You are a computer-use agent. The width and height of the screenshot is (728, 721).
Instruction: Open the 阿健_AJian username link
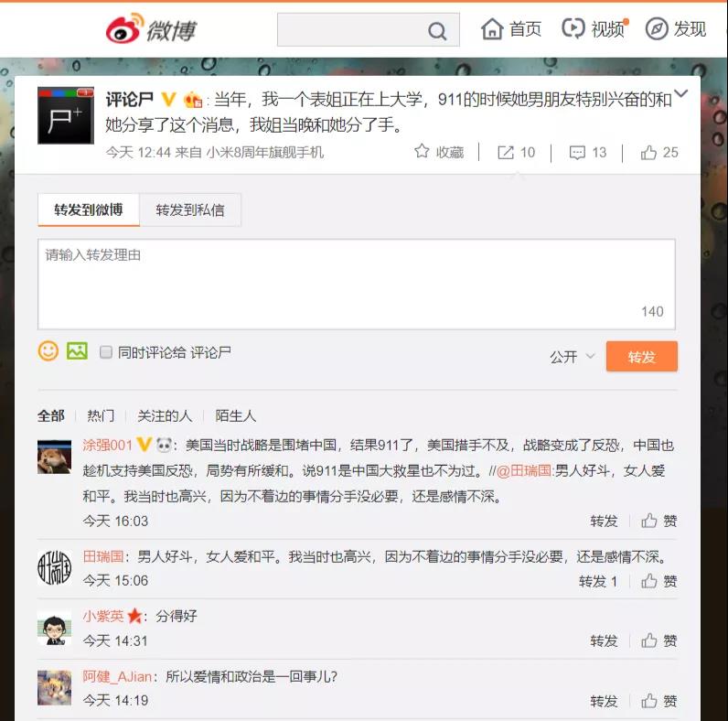(x=117, y=676)
